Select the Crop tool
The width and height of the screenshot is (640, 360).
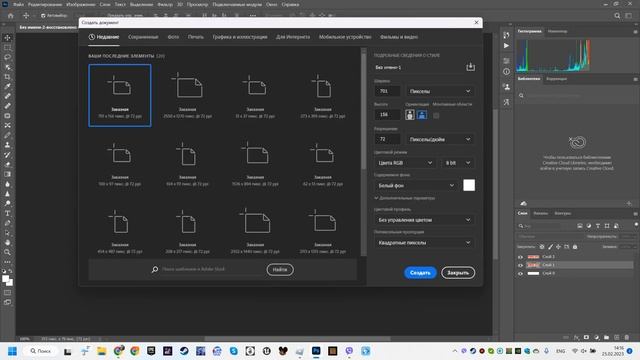coord(7,77)
